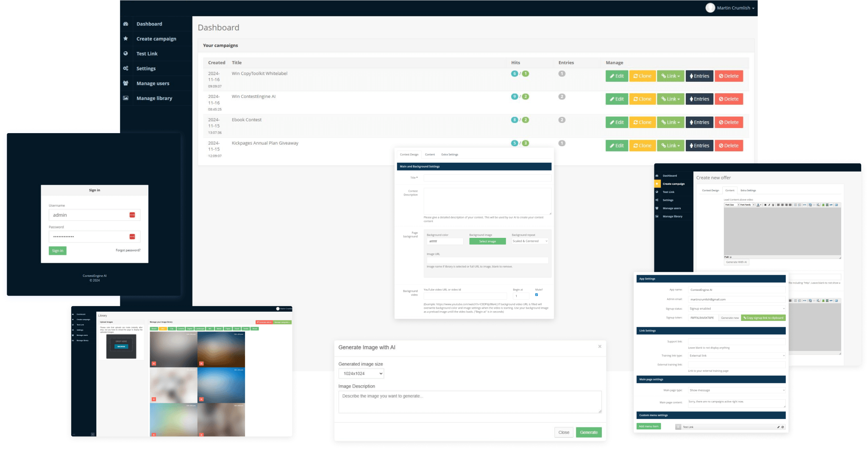The image size is (868, 449).
Task: Click the password manager icon in Username field
Action: coord(132,215)
